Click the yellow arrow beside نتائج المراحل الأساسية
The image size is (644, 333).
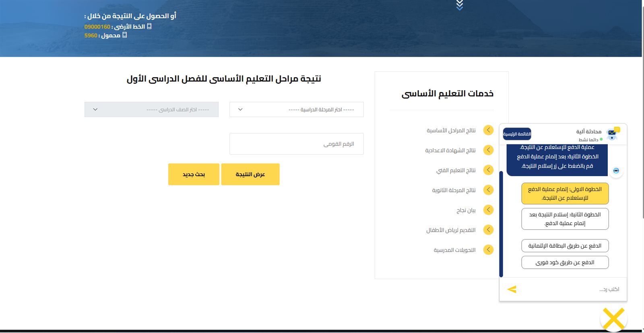[488, 130]
